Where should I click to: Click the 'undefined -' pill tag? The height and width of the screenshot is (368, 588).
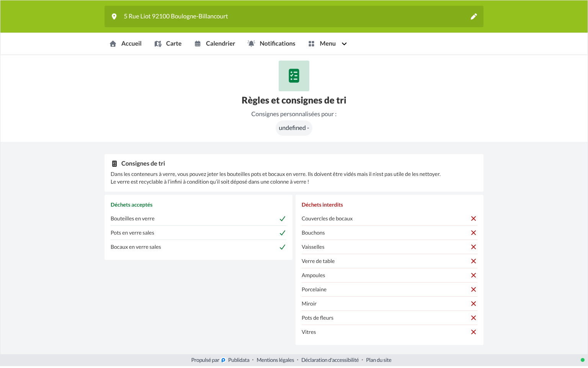tap(294, 128)
